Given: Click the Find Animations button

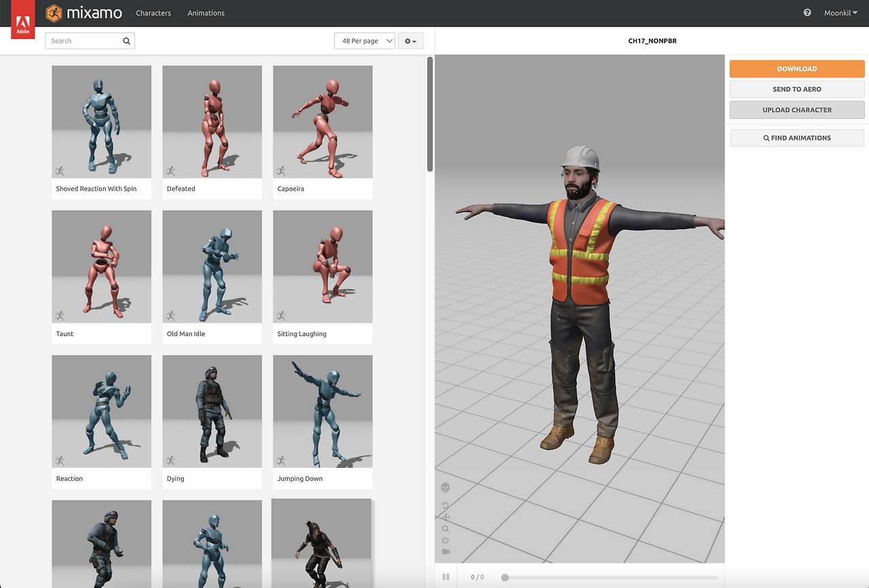Looking at the screenshot, I should click(x=797, y=138).
